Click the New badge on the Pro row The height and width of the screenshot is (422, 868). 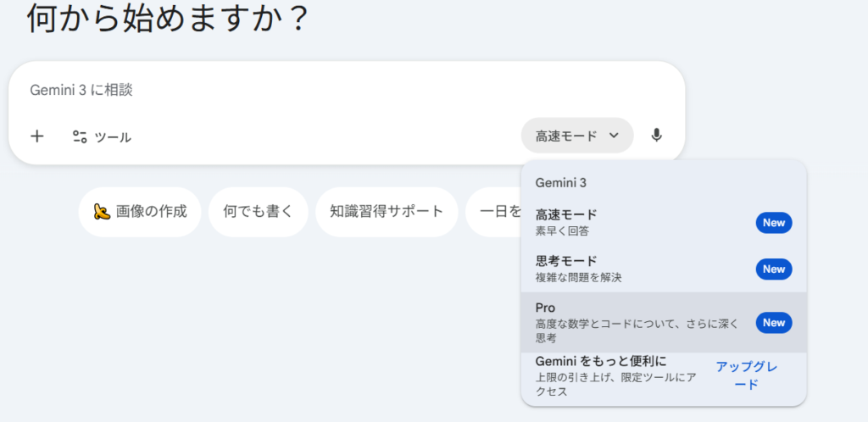(x=773, y=323)
